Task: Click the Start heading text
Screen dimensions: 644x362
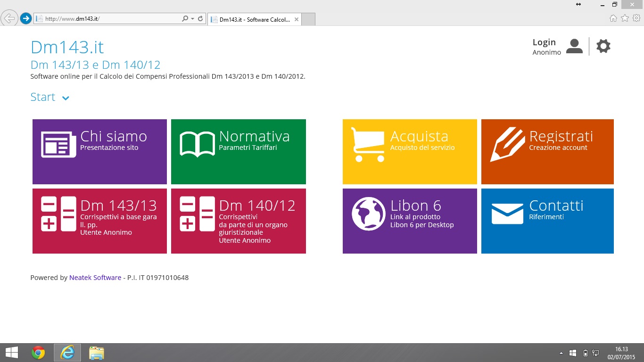Action: point(43,97)
